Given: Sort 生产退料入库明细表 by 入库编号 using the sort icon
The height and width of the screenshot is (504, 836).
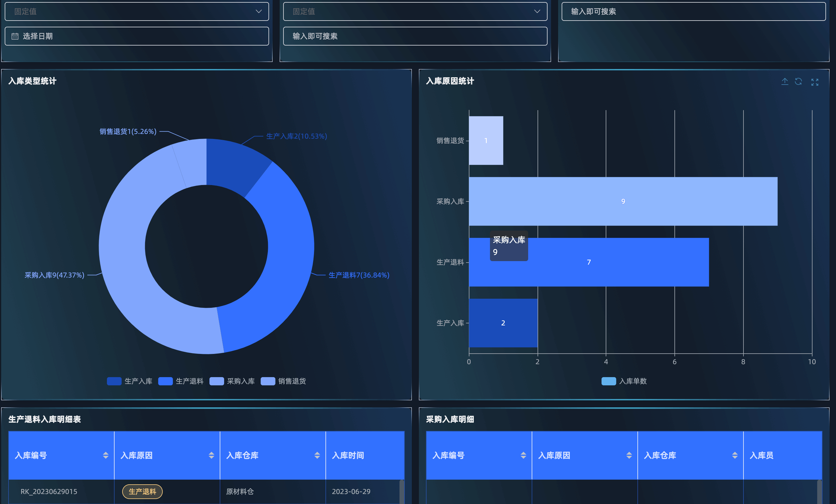Looking at the screenshot, I should (105, 455).
